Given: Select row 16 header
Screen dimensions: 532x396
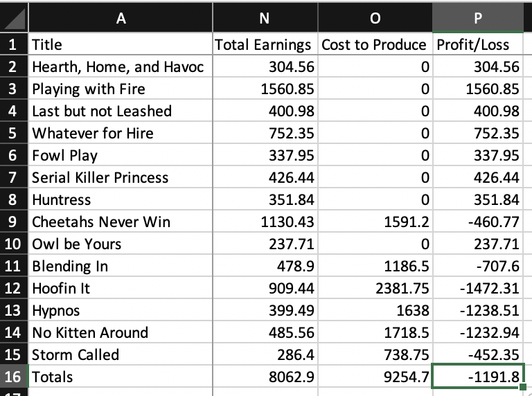Looking at the screenshot, I should [14, 377].
